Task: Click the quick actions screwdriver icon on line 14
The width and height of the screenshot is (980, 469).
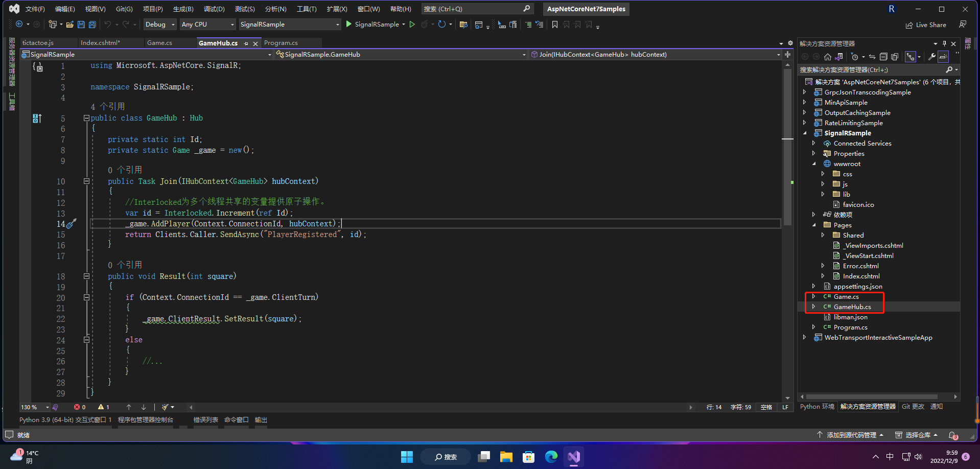Action: click(x=72, y=223)
